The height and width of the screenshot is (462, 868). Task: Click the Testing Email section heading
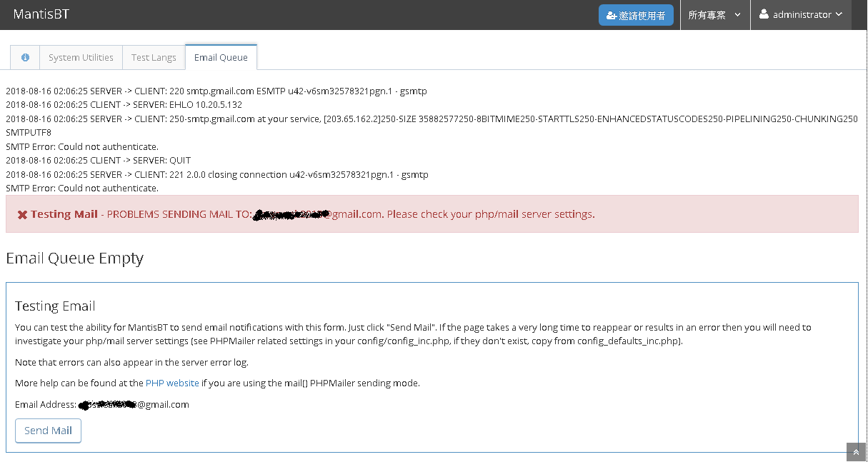click(x=55, y=306)
